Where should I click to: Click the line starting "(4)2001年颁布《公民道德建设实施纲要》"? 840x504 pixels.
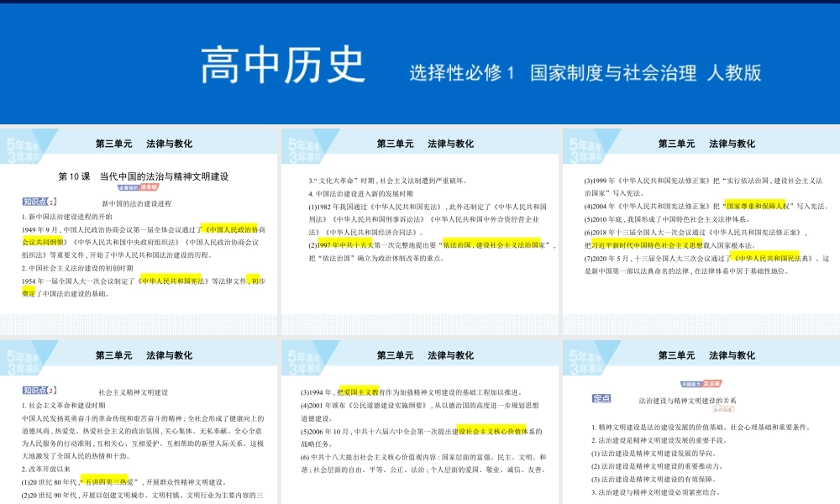(420, 412)
